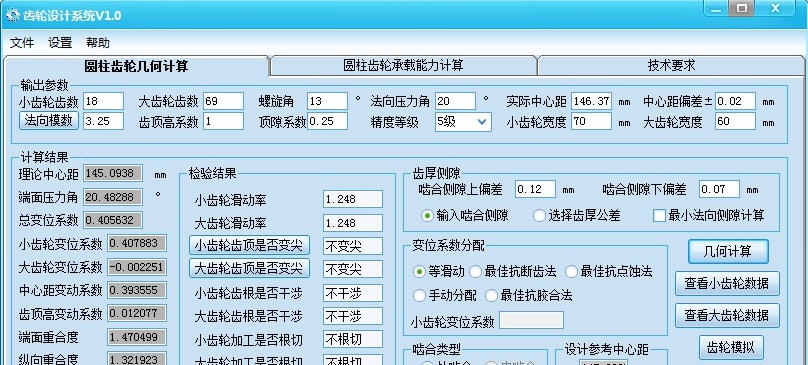Click the 小齿轮宽度 input field

592,121
